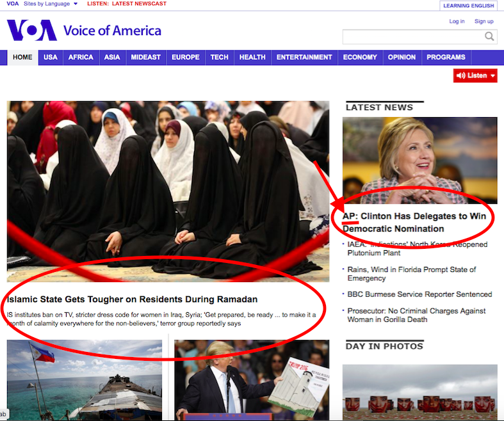Image resolution: width=504 pixels, height=421 pixels.
Task: Expand the Sites by Language menu
Action: (x=51, y=4)
